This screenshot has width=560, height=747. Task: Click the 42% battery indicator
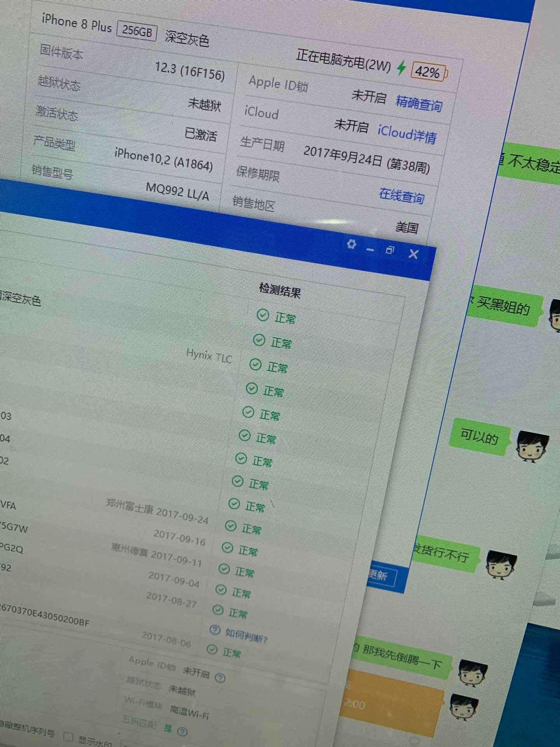point(429,72)
